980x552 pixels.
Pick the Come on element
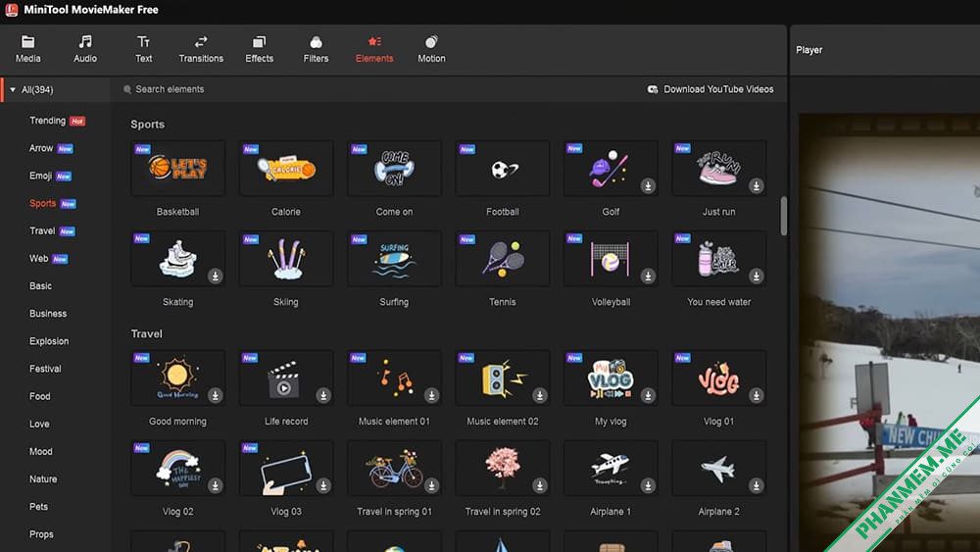[394, 169]
